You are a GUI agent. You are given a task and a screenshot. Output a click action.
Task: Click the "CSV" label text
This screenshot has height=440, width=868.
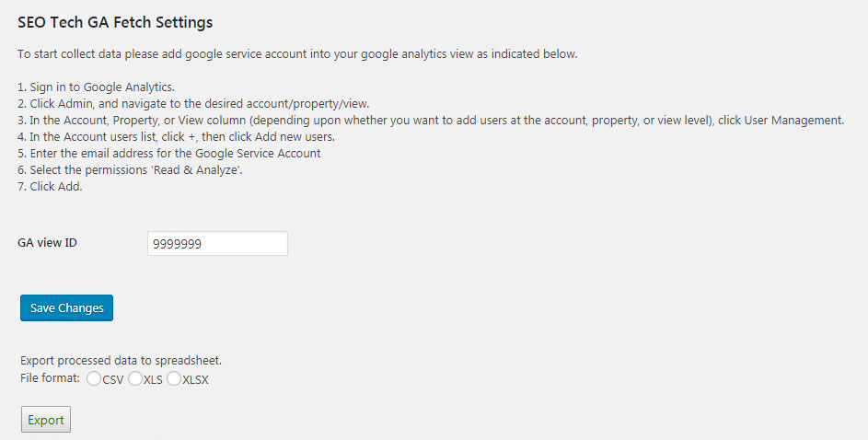(113, 380)
